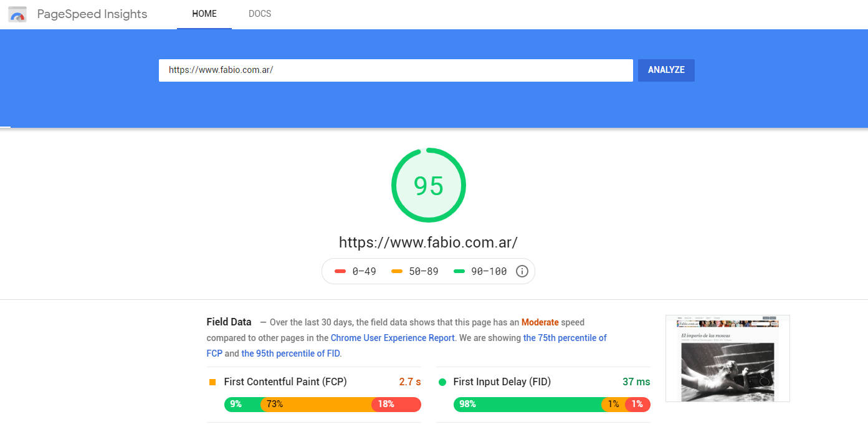
Task: Click the orange 1% FID bar segment
Action: pos(614,404)
